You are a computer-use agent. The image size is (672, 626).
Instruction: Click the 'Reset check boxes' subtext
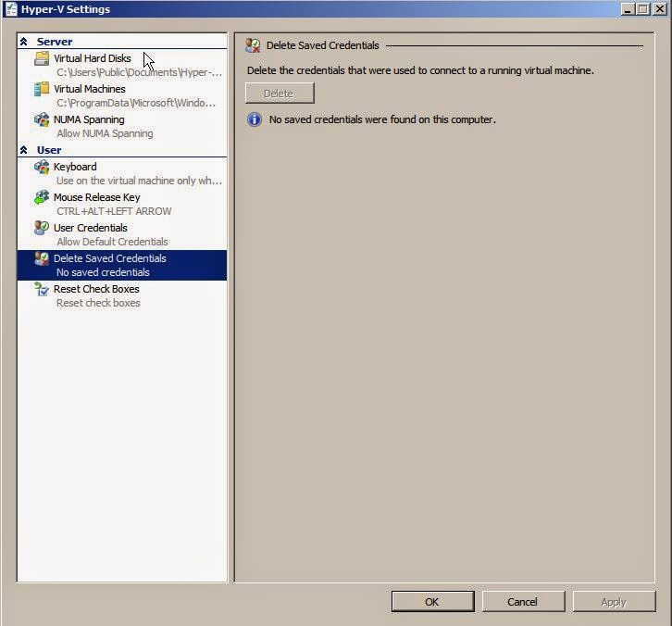(98, 303)
